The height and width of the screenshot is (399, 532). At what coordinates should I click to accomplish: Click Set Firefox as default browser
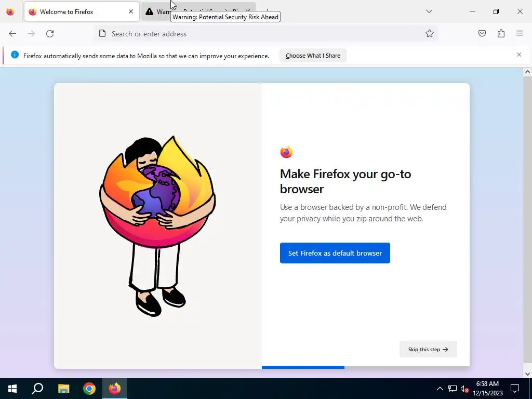[335, 253]
